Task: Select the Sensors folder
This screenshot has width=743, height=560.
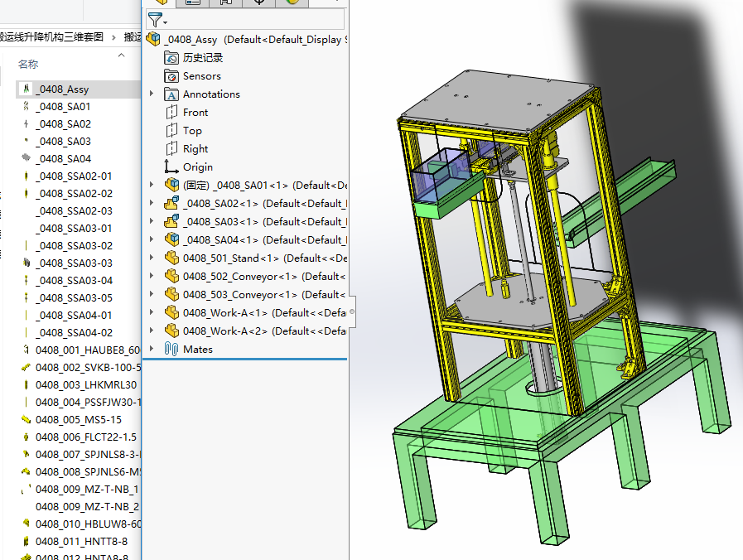Action: 201,76
